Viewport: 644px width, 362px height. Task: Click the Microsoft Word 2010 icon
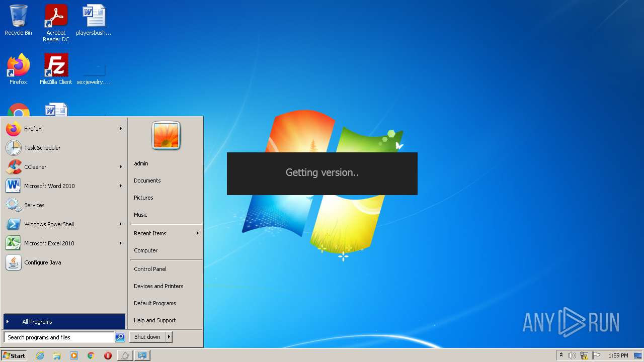pos(14,186)
